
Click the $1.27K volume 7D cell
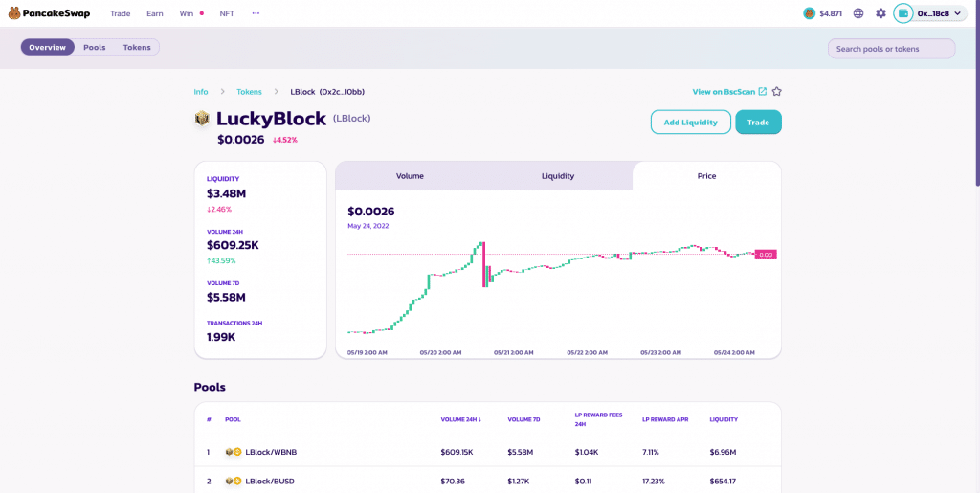pyautogui.click(x=520, y=482)
